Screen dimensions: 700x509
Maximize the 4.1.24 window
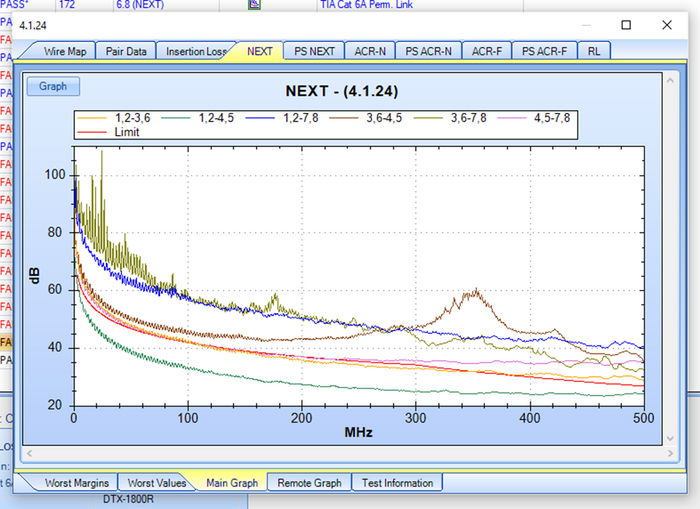pos(626,24)
